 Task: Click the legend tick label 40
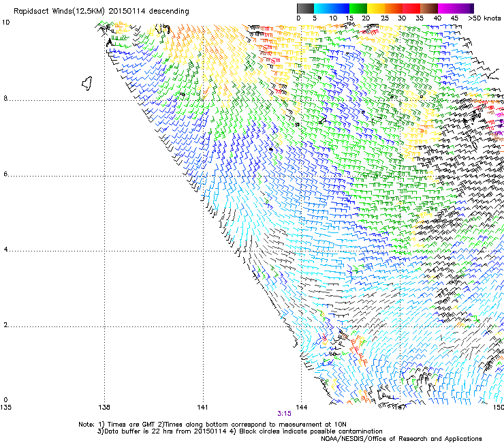437,18
